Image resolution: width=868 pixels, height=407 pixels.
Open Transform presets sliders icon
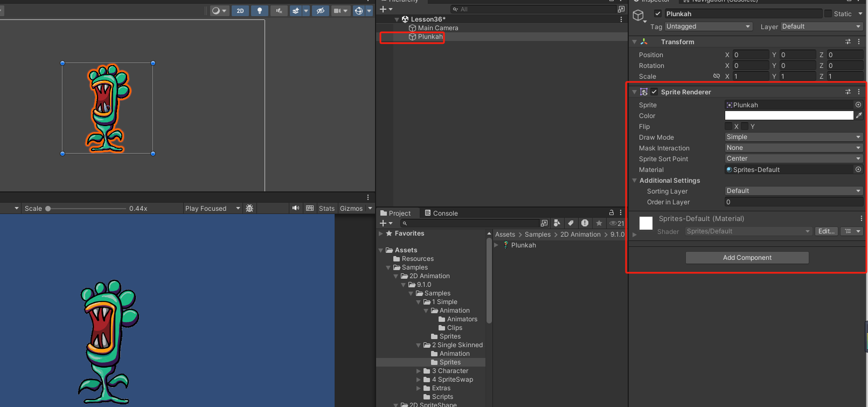tap(848, 42)
